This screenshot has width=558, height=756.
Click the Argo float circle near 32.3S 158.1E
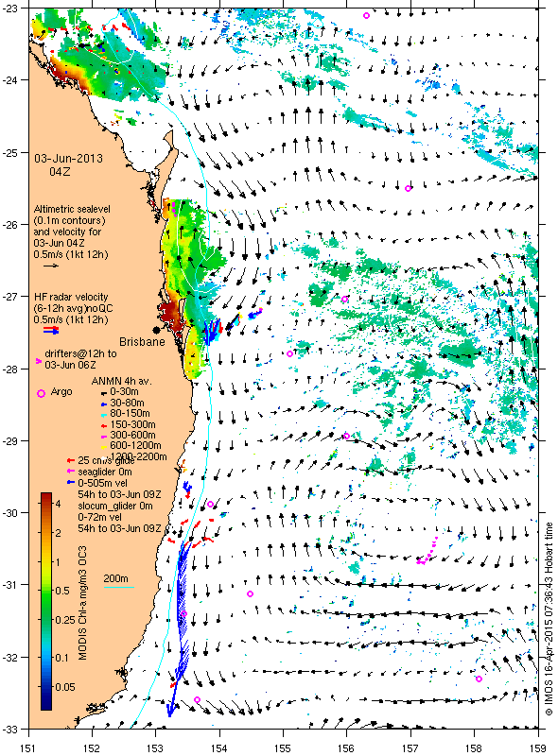(479, 679)
